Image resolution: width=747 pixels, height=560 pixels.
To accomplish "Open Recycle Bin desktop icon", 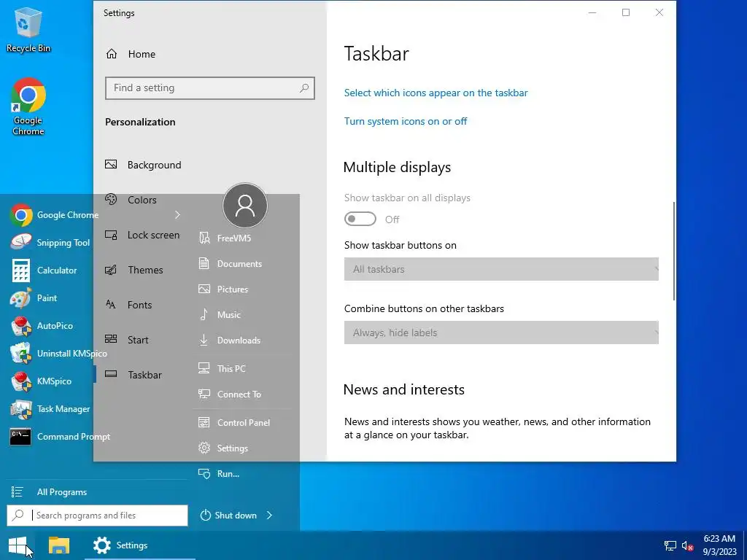I will [28, 29].
